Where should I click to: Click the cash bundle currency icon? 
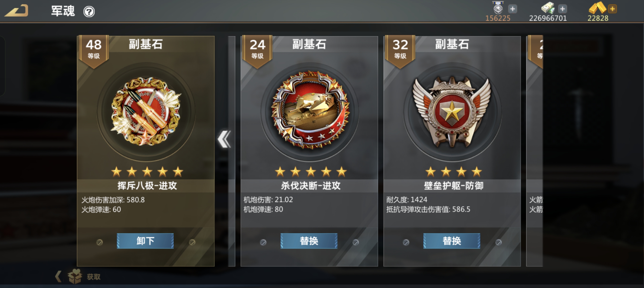pyautogui.click(x=548, y=8)
